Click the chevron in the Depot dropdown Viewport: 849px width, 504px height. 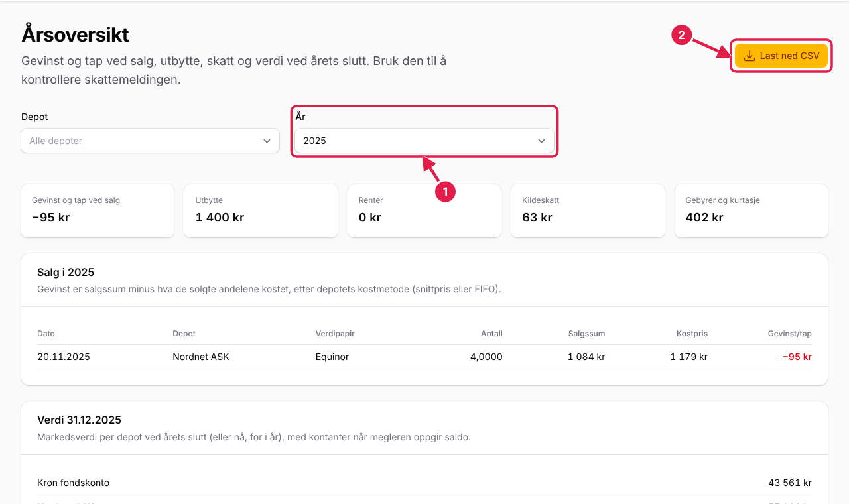coord(267,141)
